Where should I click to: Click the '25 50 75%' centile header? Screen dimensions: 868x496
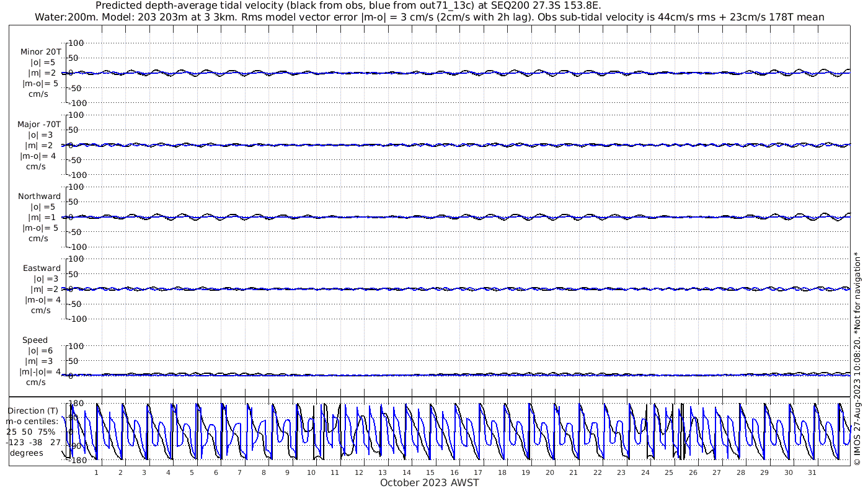pos(31,432)
